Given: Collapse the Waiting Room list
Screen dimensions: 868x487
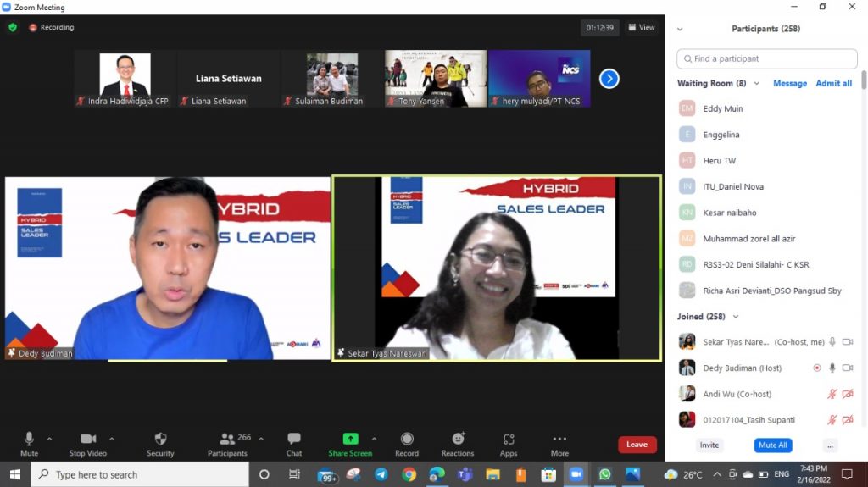Looking at the screenshot, I should click(x=756, y=84).
